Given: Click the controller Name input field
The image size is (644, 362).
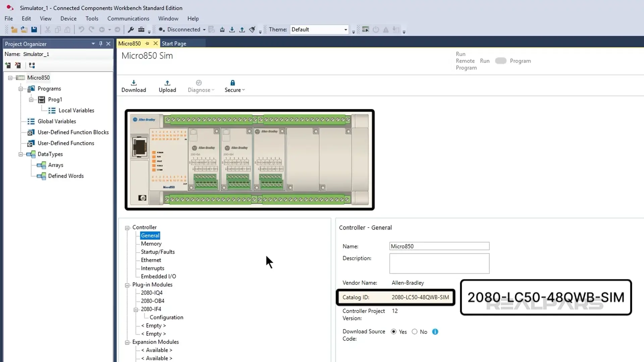Looking at the screenshot, I should tap(439, 246).
